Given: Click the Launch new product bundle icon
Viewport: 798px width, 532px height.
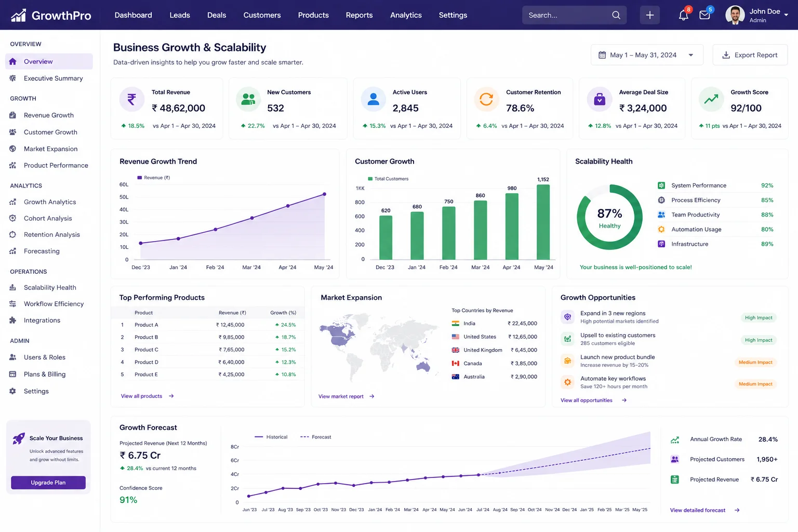Looking at the screenshot, I should click(568, 361).
